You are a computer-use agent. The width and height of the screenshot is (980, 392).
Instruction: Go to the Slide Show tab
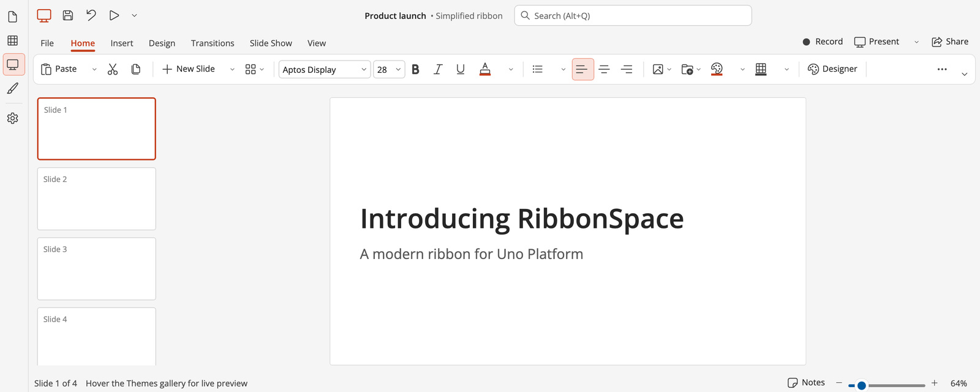pos(271,43)
